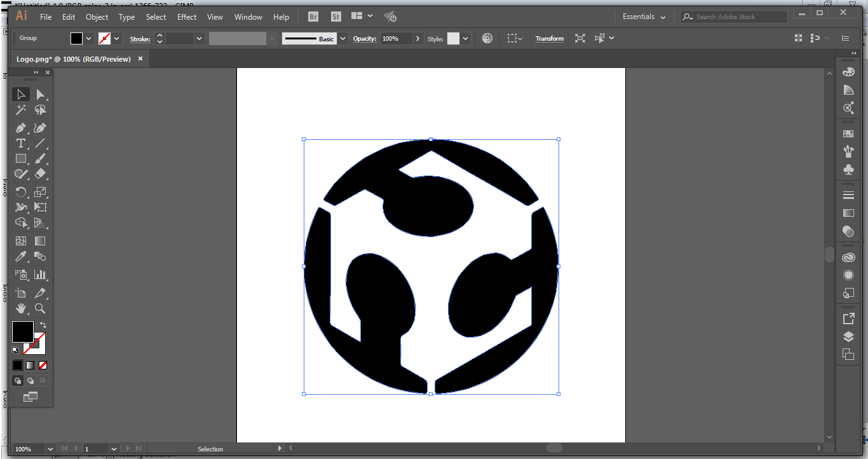Open the fill color dropdown in control bar

88,39
